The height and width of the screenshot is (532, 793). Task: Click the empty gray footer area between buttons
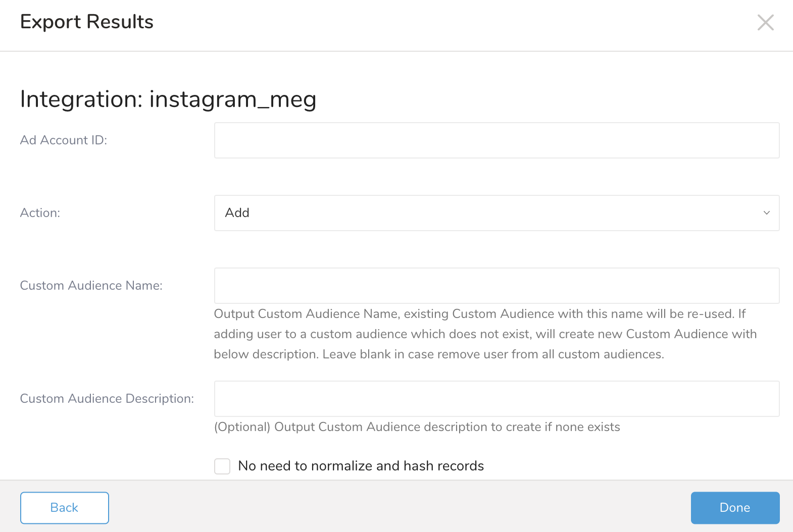point(399,508)
